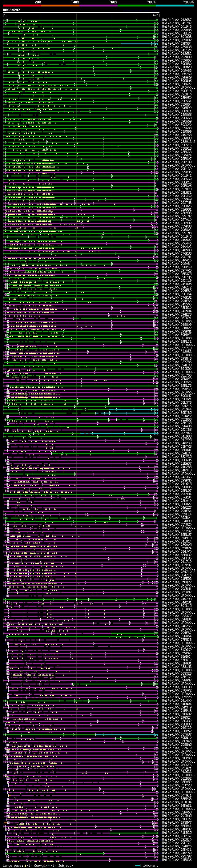Open hit UniRef100_Q7DLZ6
Image resolution: width=197 pixels, height=868 pixels.
[177, 33]
